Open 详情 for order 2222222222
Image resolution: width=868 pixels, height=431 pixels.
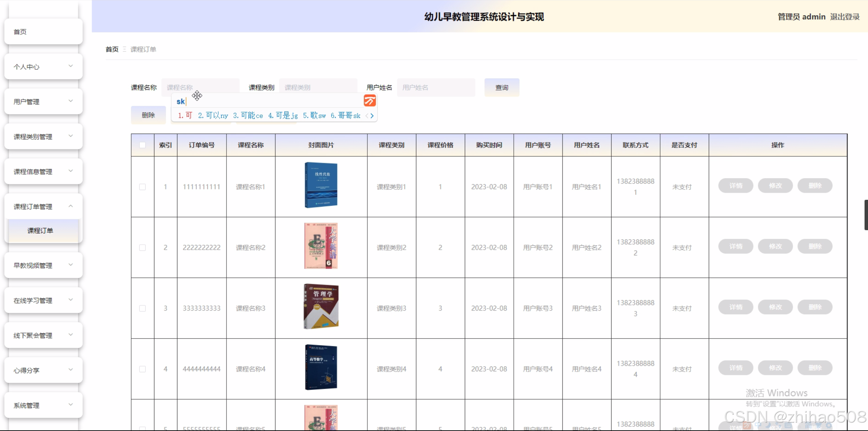(x=735, y=246)
